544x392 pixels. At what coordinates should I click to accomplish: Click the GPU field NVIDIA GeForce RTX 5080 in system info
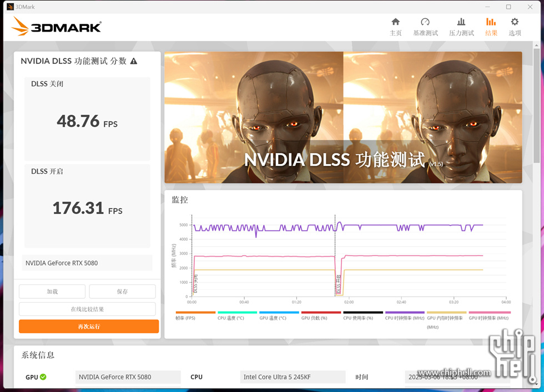click(x=128, y=377)
